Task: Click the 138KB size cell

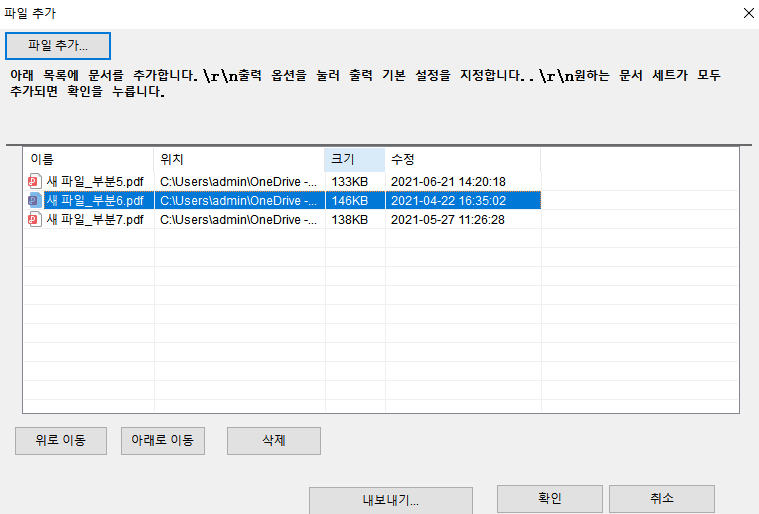Action: click(349, 220)
